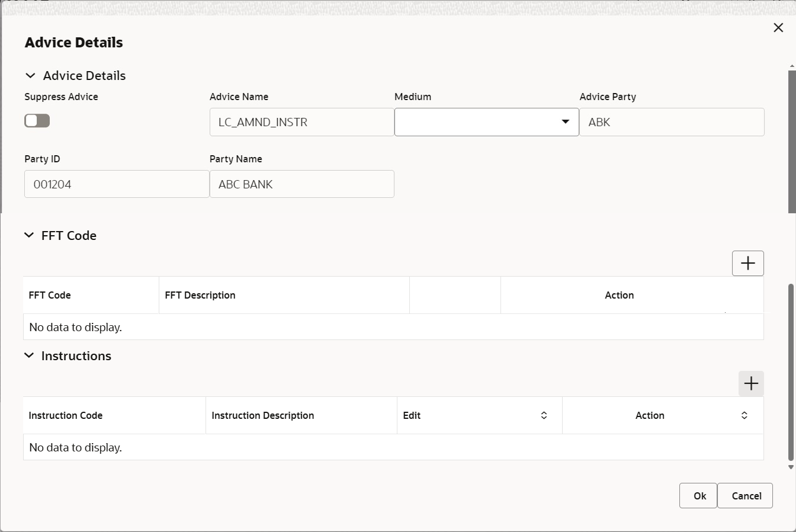Sort by the Instructions Action column arrows

pos(744,415)
